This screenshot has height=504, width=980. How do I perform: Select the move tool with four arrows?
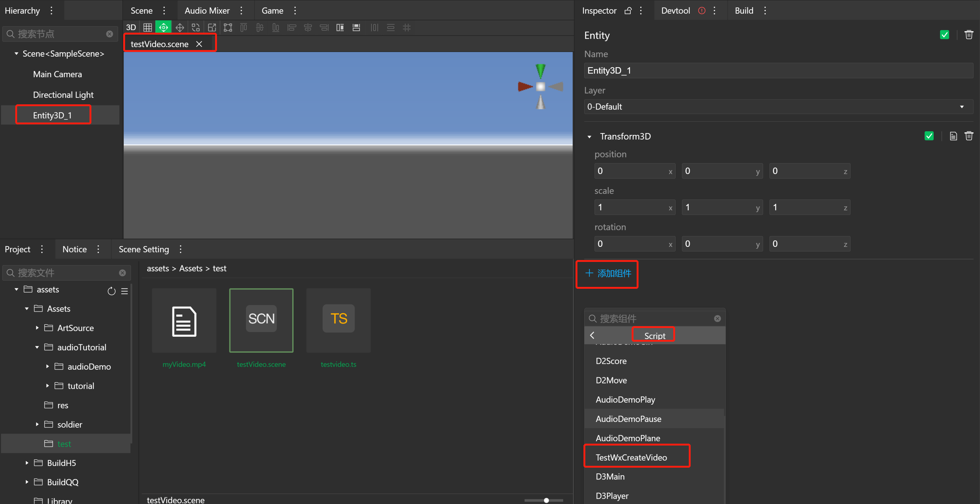pos(180,27)
